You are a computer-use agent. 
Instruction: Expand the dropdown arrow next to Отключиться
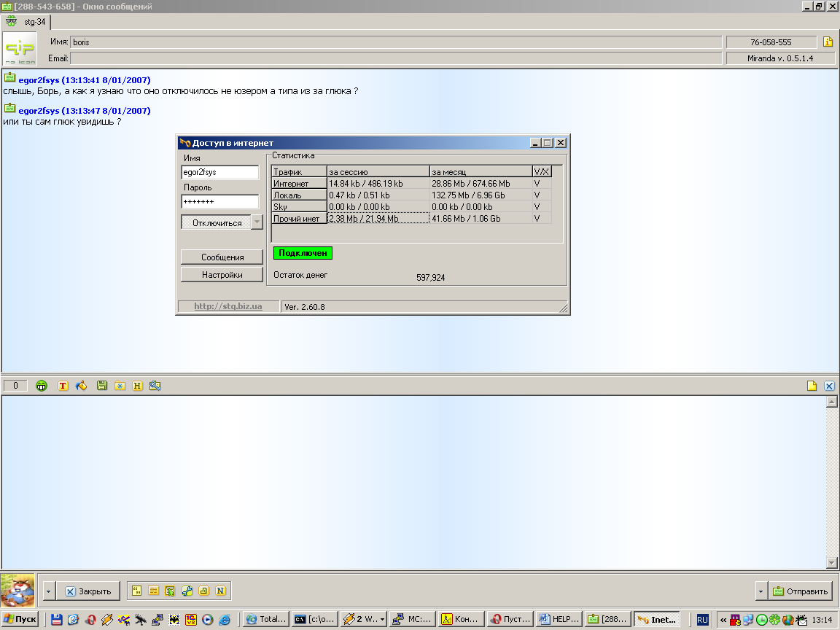[257, 222]
